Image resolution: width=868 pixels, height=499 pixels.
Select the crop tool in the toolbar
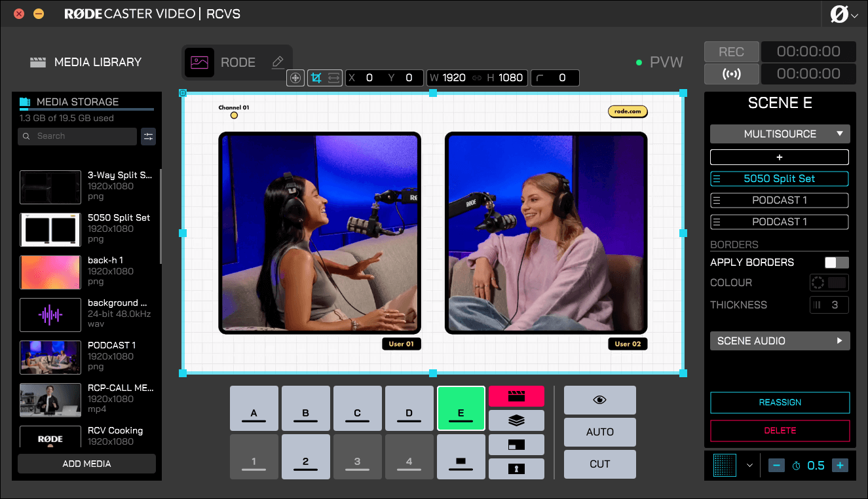click(316, 77)
